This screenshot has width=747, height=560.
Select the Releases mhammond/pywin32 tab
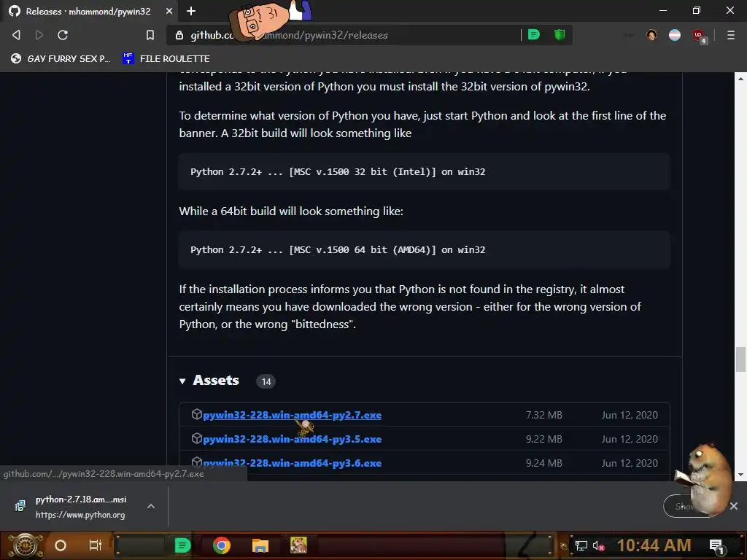click(x=89, y=11)
